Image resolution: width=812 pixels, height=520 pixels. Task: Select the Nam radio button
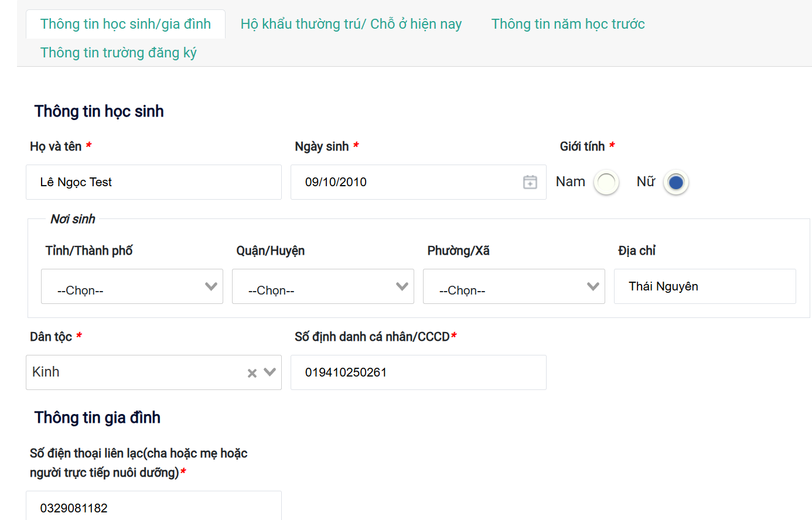pos(606,183)
